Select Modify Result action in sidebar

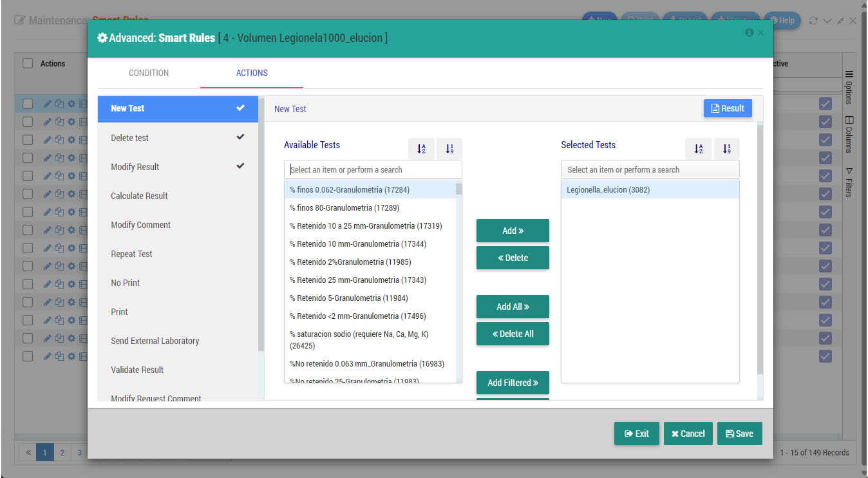click(178, 167)
